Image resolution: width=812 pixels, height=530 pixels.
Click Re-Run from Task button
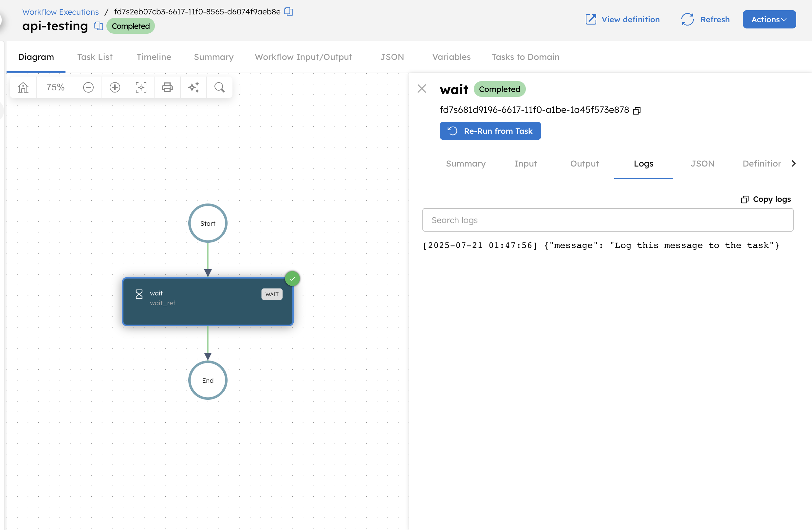(490, 131)
